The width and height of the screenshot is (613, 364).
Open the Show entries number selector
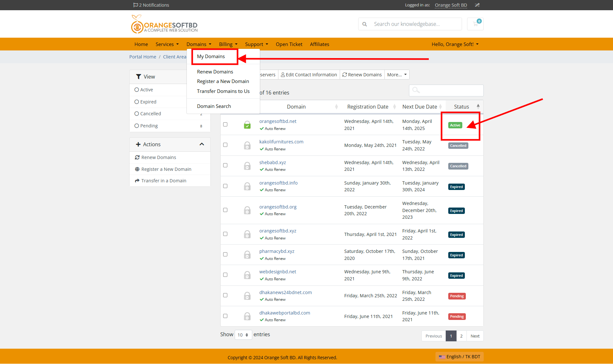click(243, 335)
